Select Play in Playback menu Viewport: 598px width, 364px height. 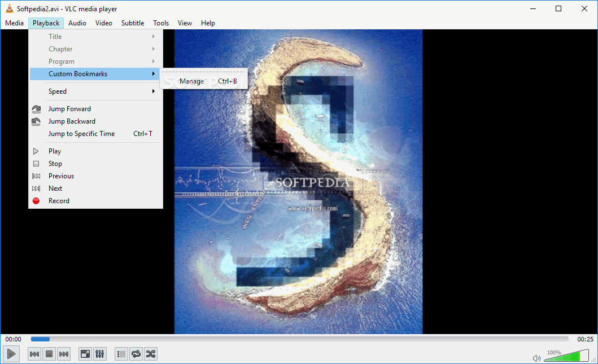95,151
